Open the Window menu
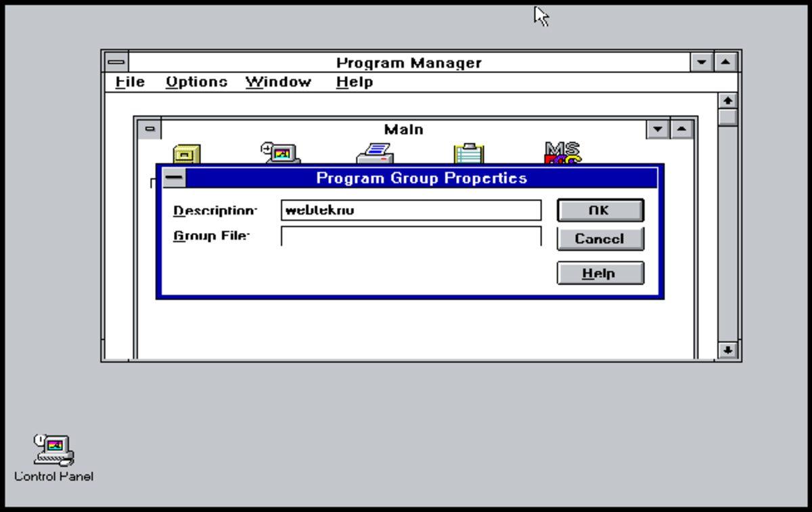Viewport: 812px width, 512px height. [278, 82]
